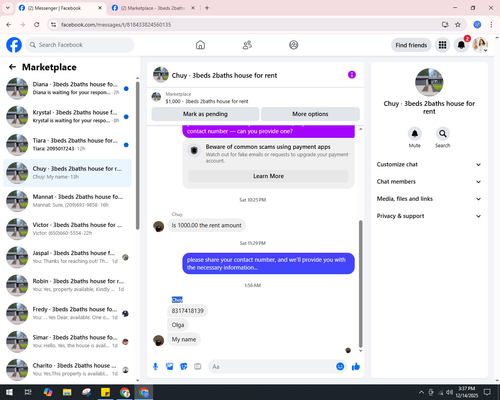Open the emoji picker smiley icon
500x400 pixels.
click(x=340, y=367)
